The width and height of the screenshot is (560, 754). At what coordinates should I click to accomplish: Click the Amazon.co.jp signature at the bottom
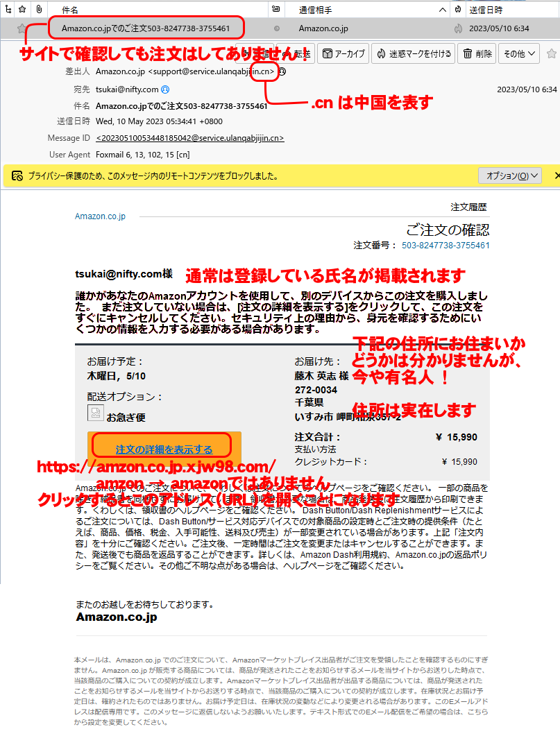click(117, 617)
